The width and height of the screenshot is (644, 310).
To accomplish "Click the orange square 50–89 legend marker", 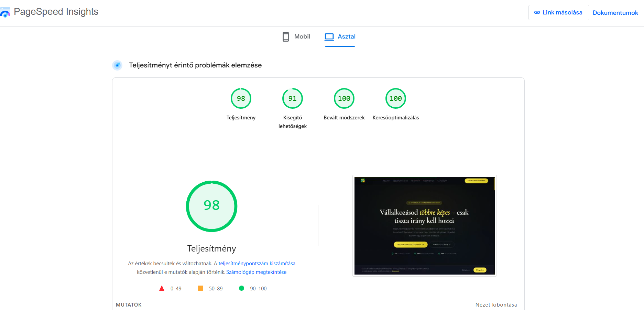I will pyautogui.click(x=200, y=288).
